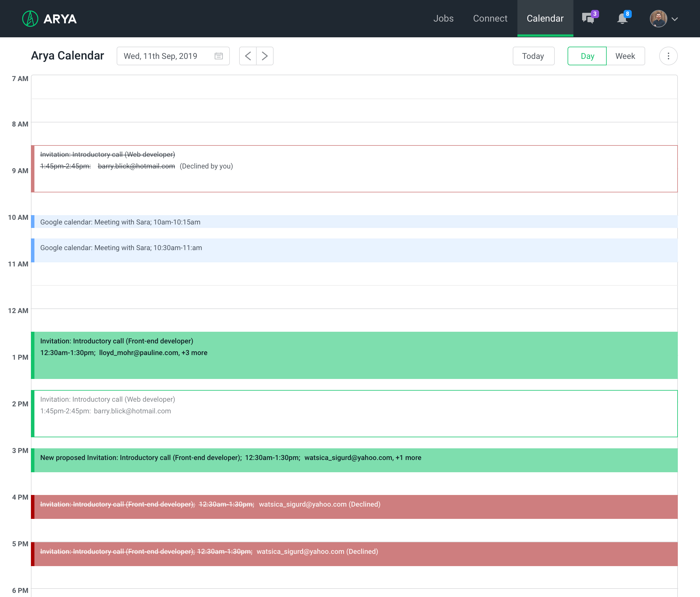The image size is (700, 597).
Task: Open date picker calendar icon
Action: (x=218, y=56)
